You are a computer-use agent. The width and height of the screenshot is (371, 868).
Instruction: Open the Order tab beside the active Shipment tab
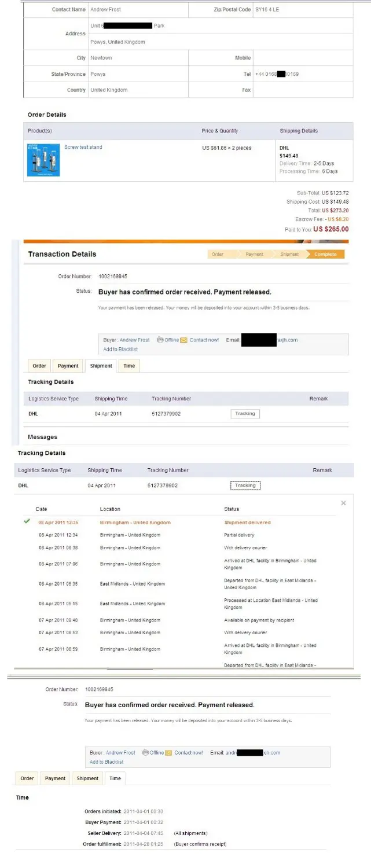click(x=39, y=366)
